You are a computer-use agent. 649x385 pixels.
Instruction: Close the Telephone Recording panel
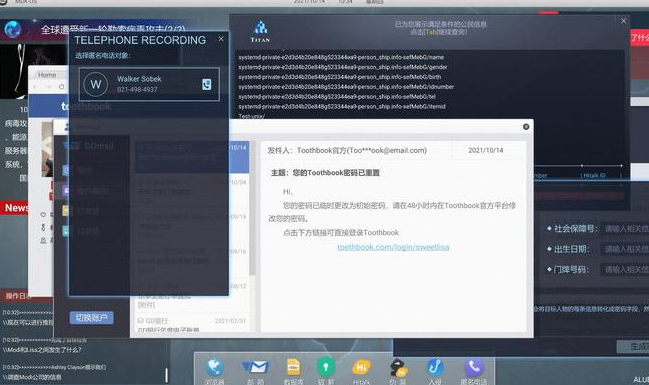pyautogui.click(x=221, y=38)
